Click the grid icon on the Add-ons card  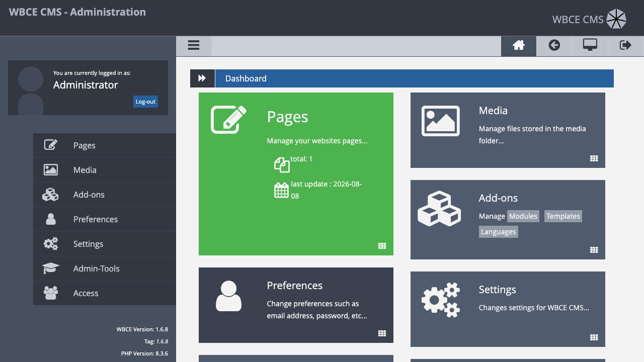594,250
